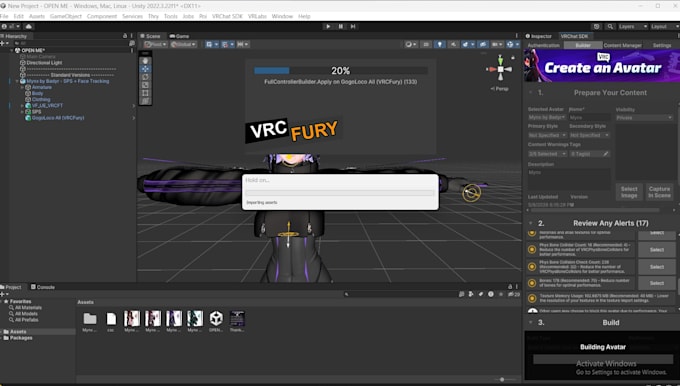Switch to the Game tab

point(180,36)
